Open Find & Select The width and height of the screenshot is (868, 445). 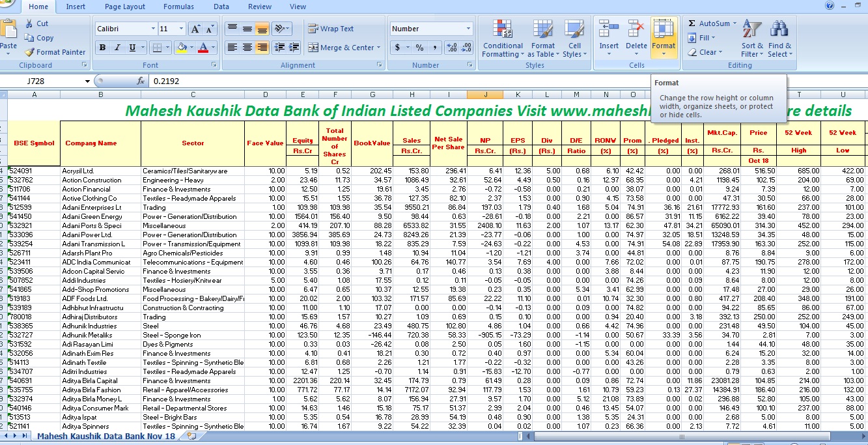click(x=779, y=38)
